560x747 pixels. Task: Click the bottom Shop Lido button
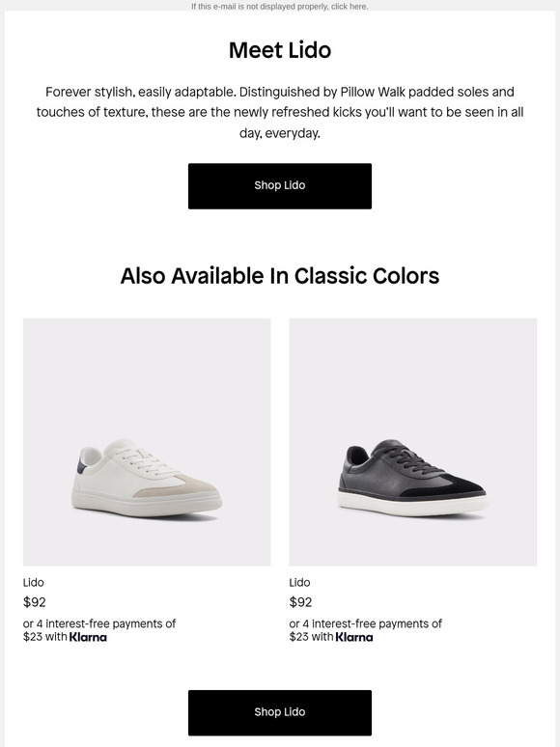click(x=280, y=712)
